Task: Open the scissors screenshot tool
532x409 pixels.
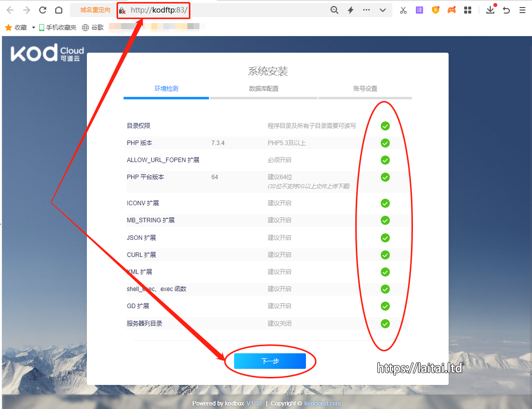Action: pos(403,10)
